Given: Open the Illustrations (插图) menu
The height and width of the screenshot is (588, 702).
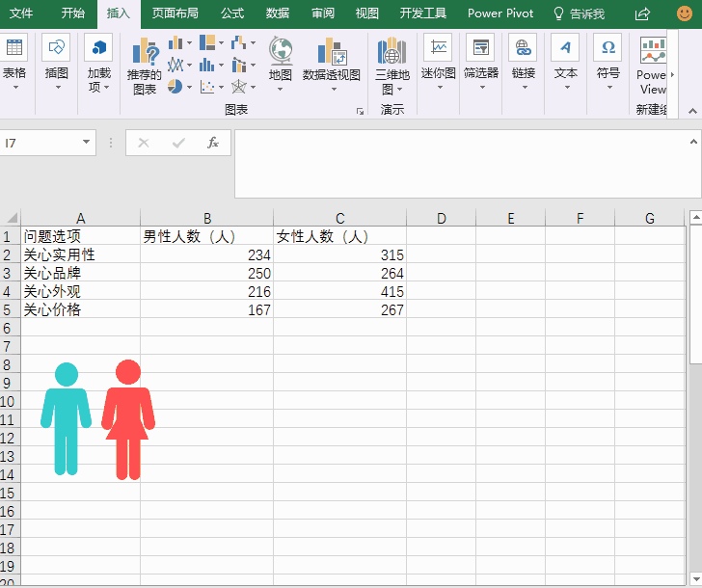Looking at the screenshot, I should [56, 63].
